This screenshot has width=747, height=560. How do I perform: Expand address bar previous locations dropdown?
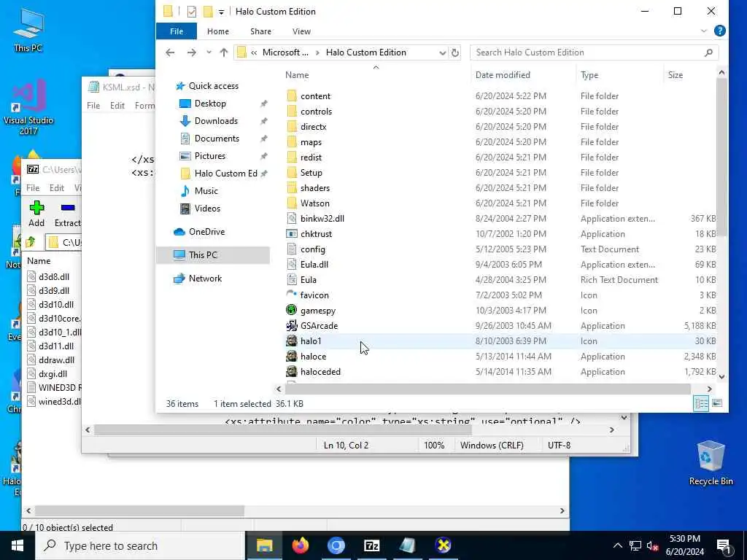[x=442, y=52]
